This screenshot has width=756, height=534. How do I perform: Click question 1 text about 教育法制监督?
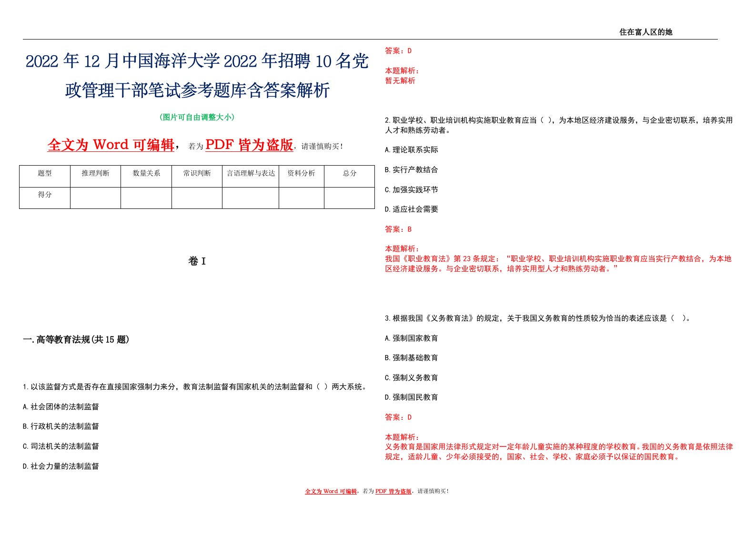196,387
